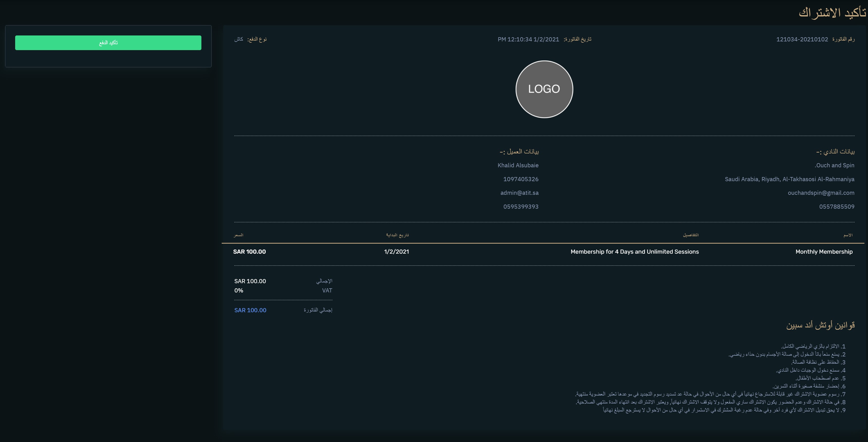Click the customer name Khalid Alsubaie

(x=518, y=165)
